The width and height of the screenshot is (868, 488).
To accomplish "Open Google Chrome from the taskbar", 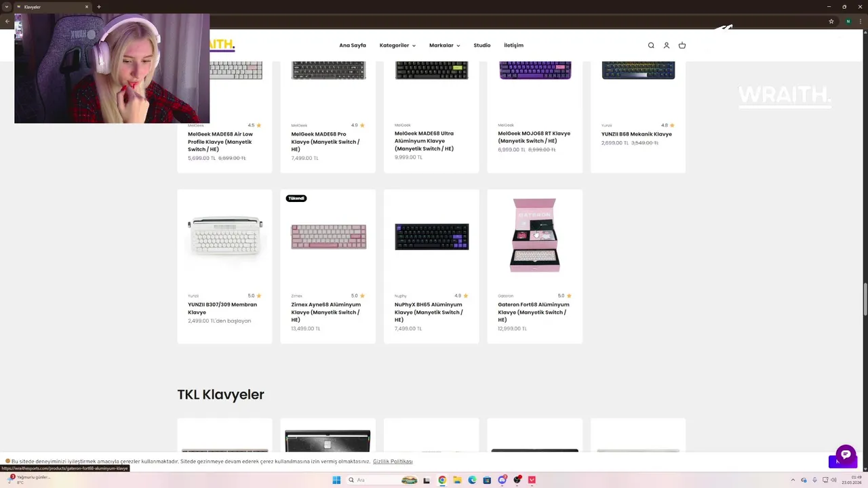I will pos(442,480).
